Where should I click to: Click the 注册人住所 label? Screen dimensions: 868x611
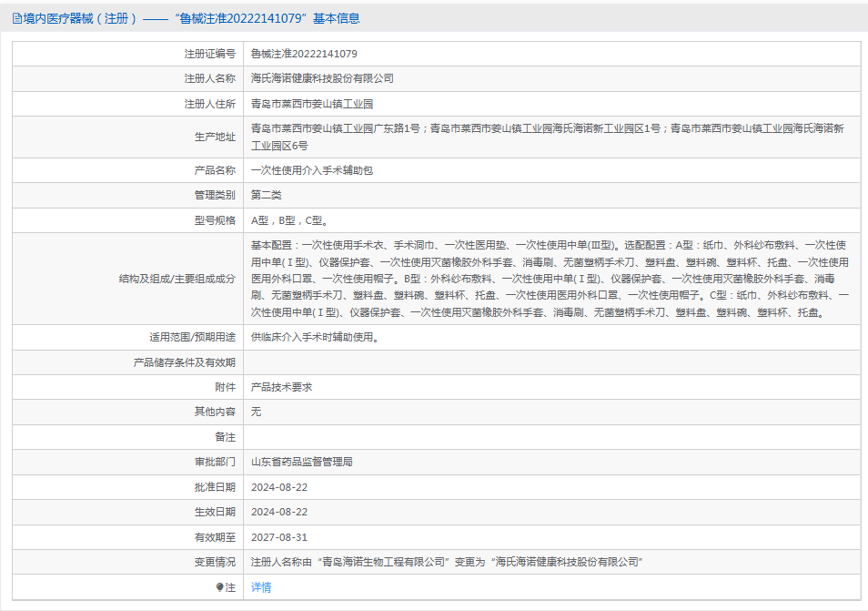pyautogui.click(x=210, y=104)
